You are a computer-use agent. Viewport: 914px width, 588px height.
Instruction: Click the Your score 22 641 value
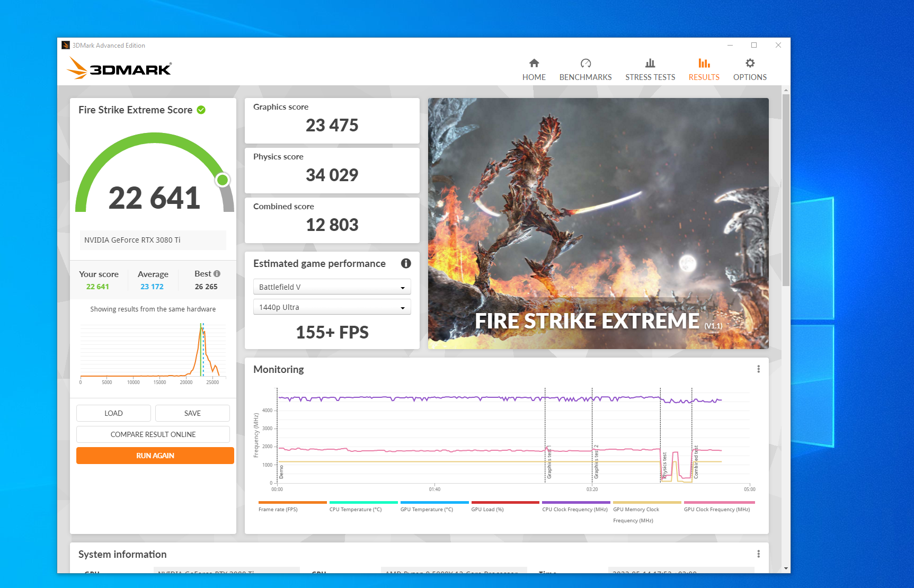[x=97, y=287]
